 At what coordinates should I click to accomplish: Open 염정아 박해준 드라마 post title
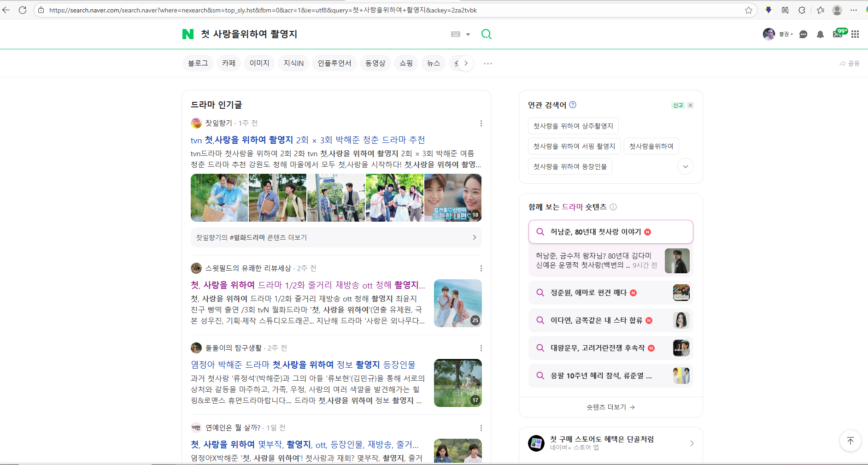point(303,365)
